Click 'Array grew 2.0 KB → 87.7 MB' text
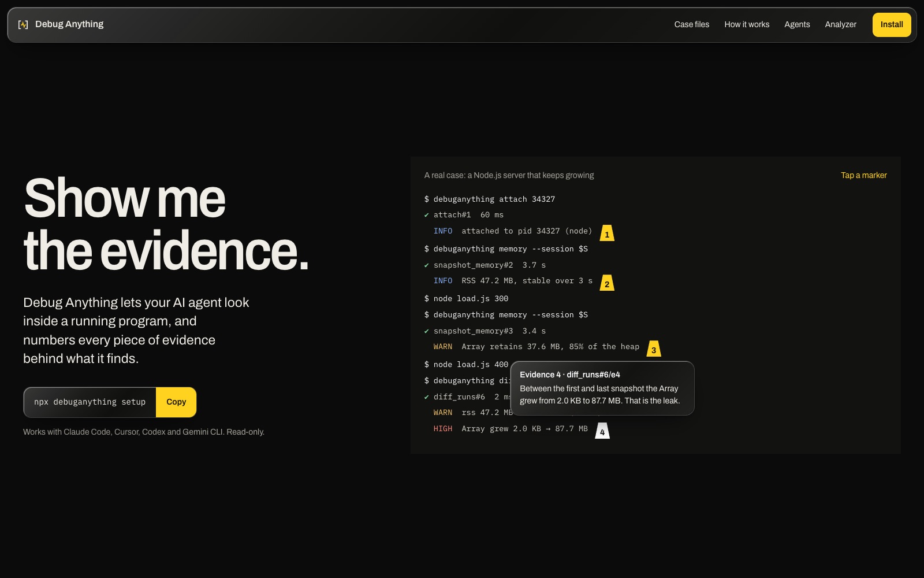This screenshot has width=924, height=578. 524,429
